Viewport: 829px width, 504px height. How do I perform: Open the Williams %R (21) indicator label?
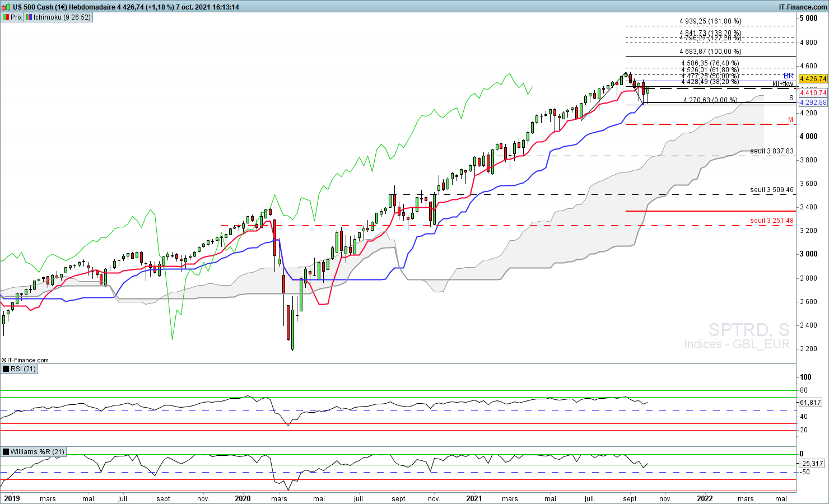(x=37, y=452)
